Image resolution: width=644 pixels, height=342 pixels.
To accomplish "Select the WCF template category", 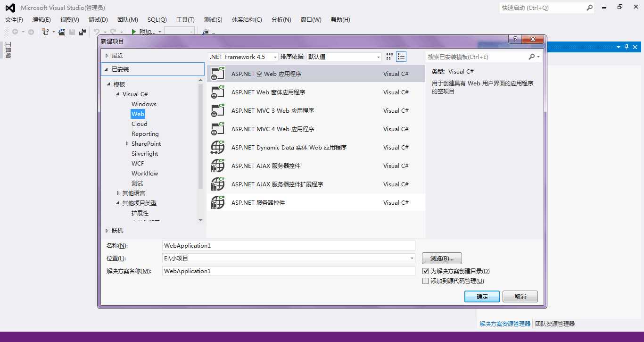I will coord(138,164).
